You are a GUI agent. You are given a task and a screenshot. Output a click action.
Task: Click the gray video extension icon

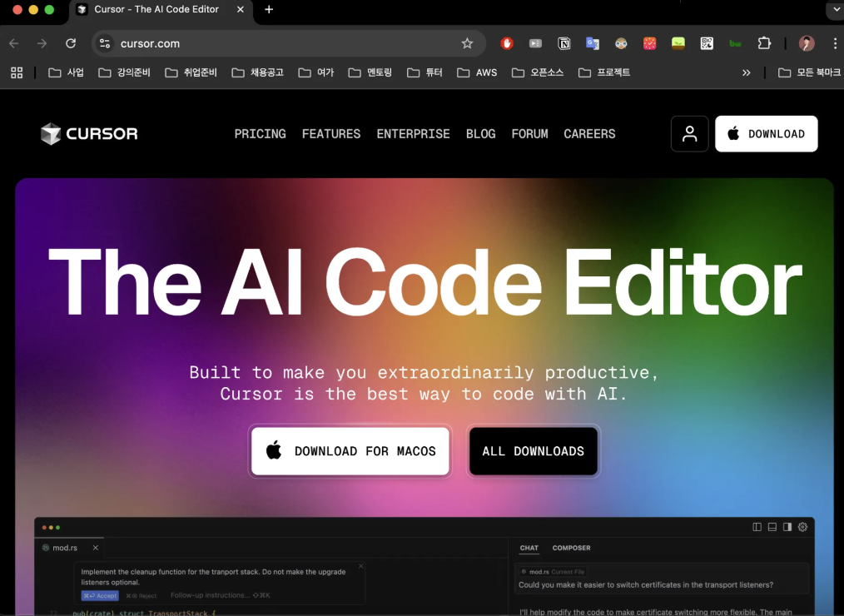(535, 43)
